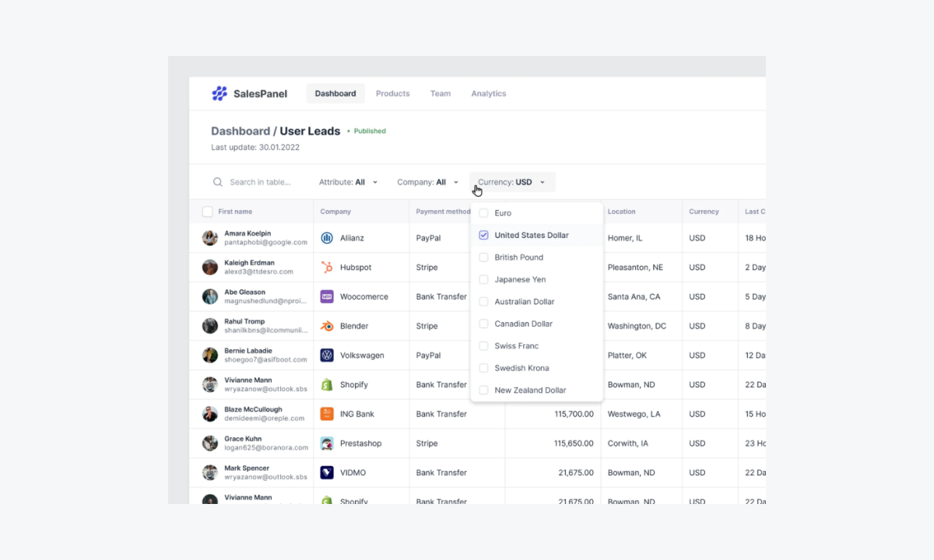934x560 pixels.
Task: Switch to the Analytics tab
Action: pos(488,93)
